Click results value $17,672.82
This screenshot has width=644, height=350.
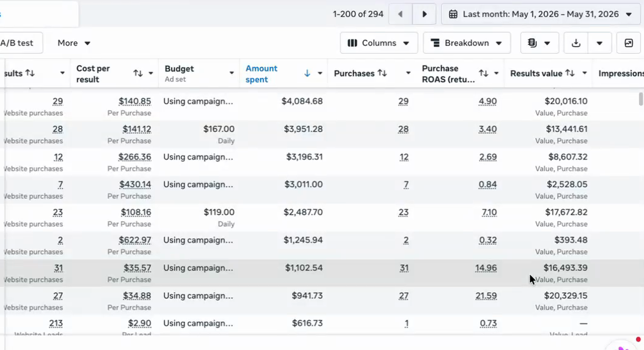[x=566, y=212]
